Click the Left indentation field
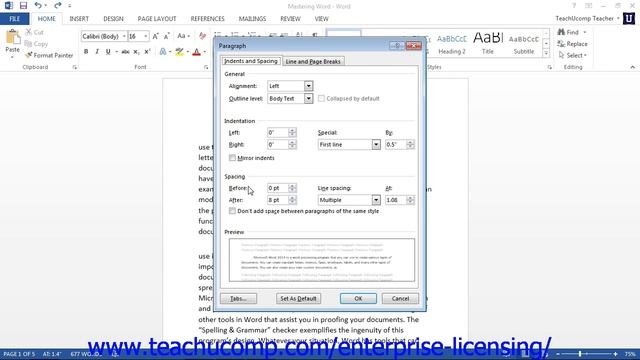 click(278, 133)
